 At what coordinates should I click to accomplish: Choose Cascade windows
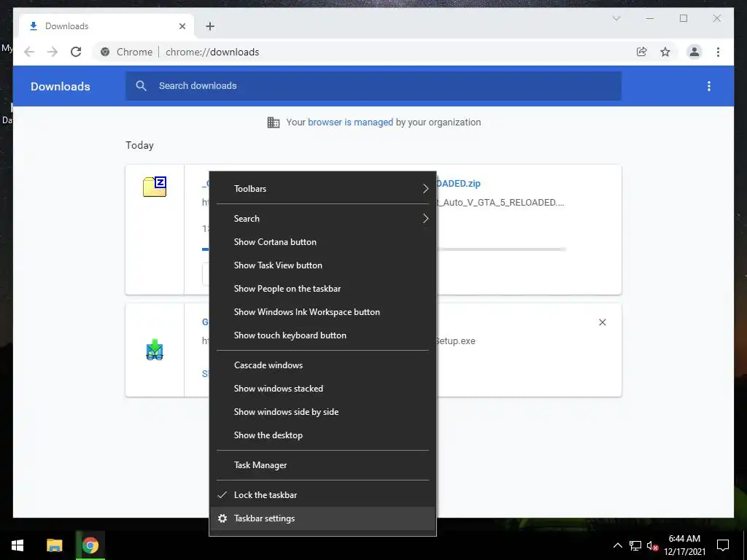pos(323,365)
